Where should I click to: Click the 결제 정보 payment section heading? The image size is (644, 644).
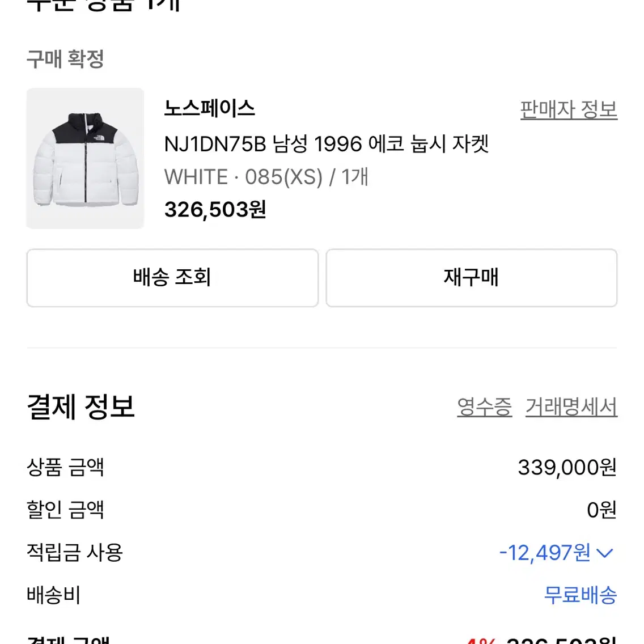tap(80, 406)
